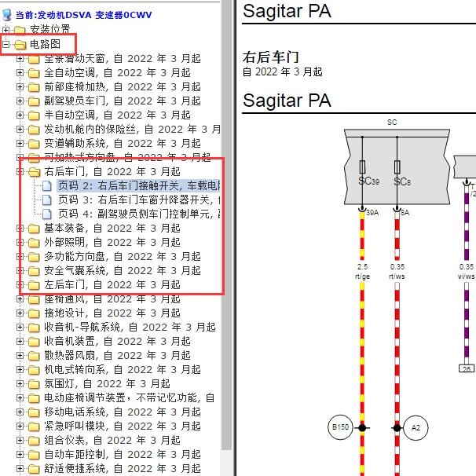The image size is (476, 476).
Task: Open 页码 3: 右后车门车窗升降器开关 page
Action: click(139, 200)
